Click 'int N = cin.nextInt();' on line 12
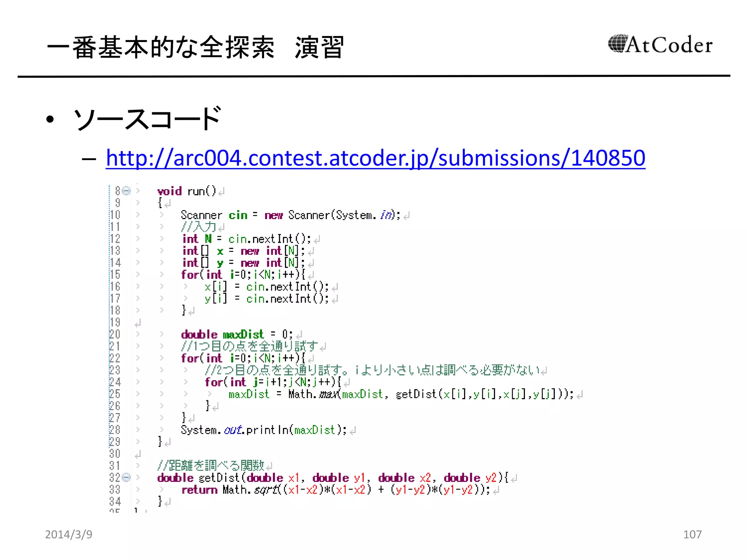 click(x=247, y=239)
